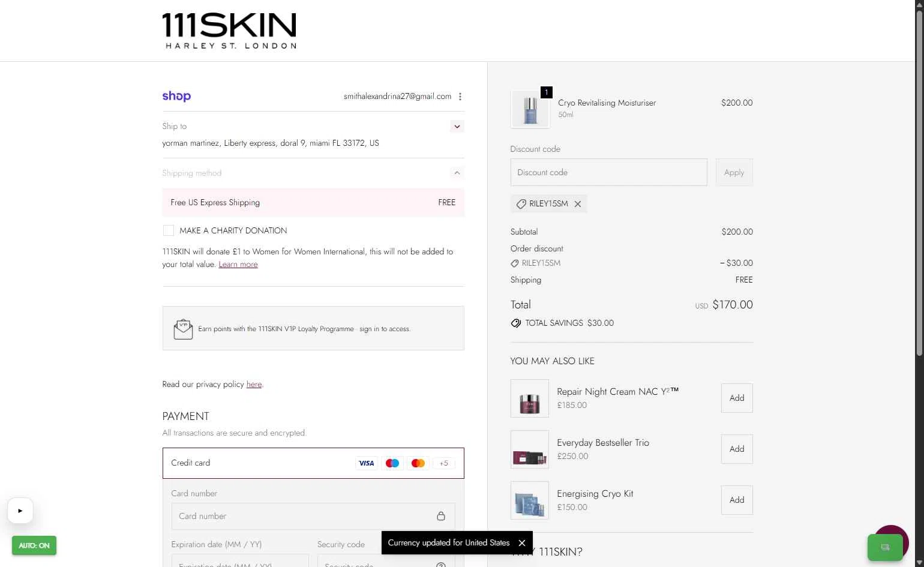Select Free US Express Shipping option
The height and width of the screenshot is (567, 924).
[313, 203]
